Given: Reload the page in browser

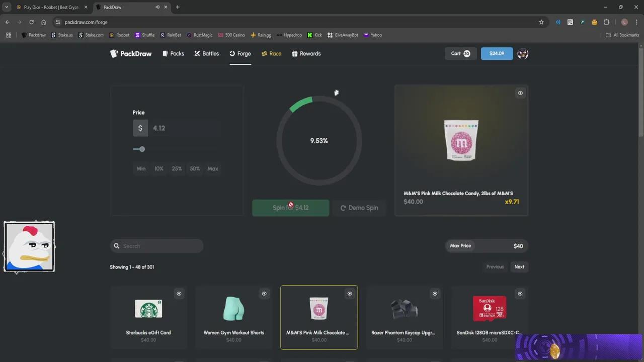Looking at the screenshot, I should tap(31, 22).
